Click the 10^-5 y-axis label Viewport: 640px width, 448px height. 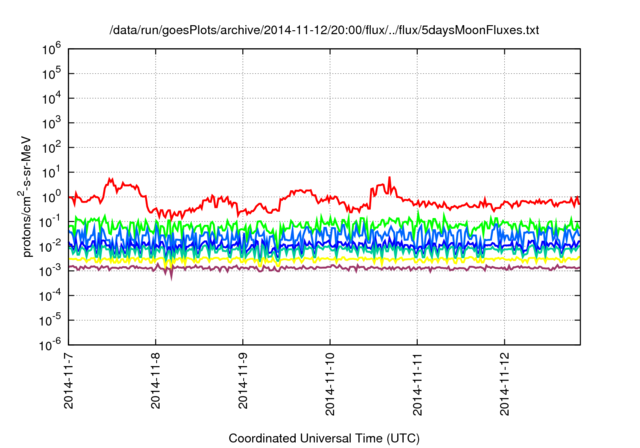coord(50,321)
